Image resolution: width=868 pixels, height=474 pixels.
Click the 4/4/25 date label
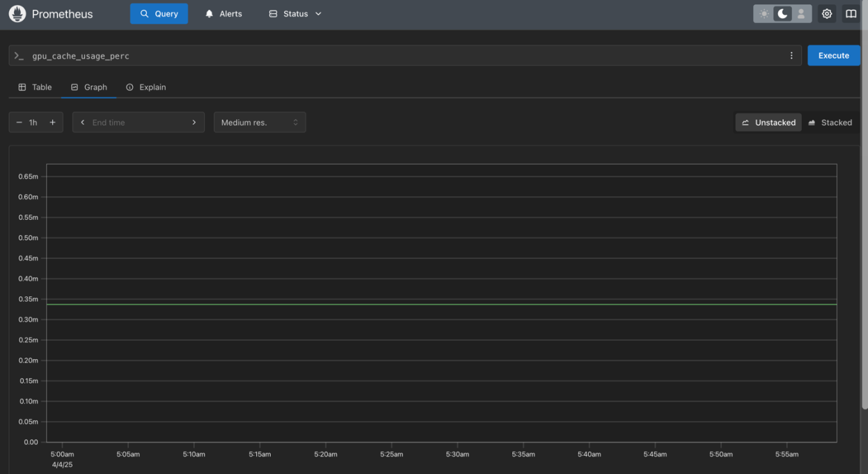(62, 465)
